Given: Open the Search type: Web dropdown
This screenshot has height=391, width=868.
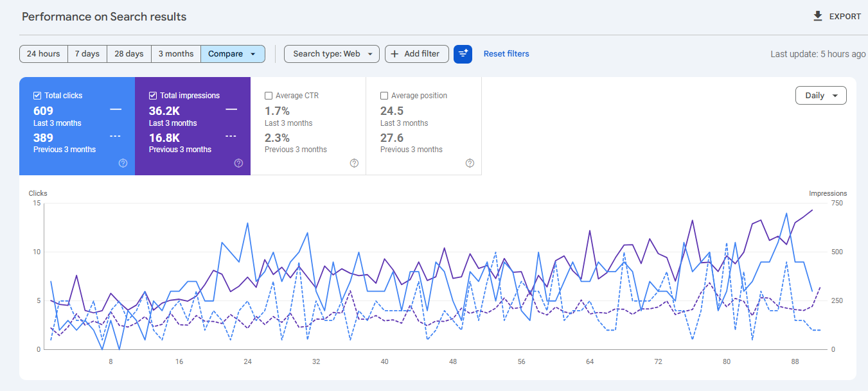Looking at the screenshot, I should 332,54.
